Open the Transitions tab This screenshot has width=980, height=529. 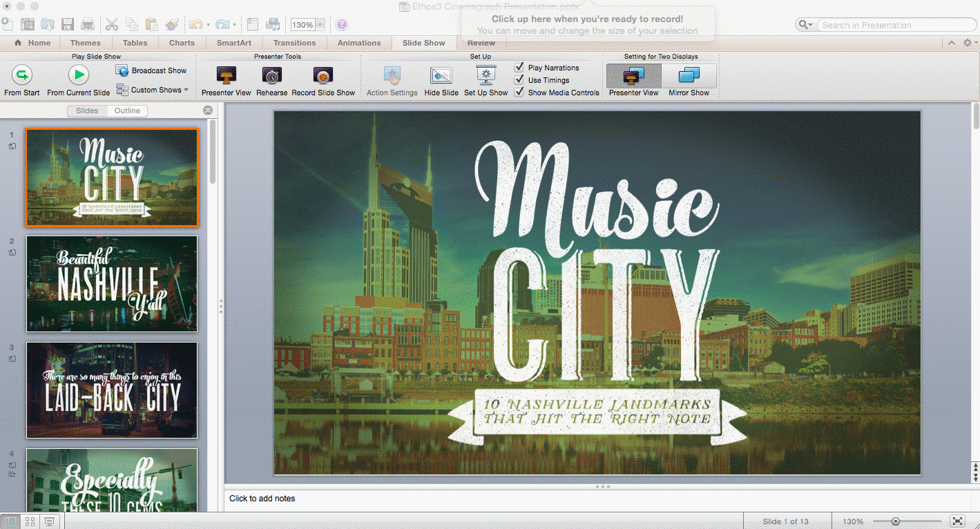click(x=295, y=43)
